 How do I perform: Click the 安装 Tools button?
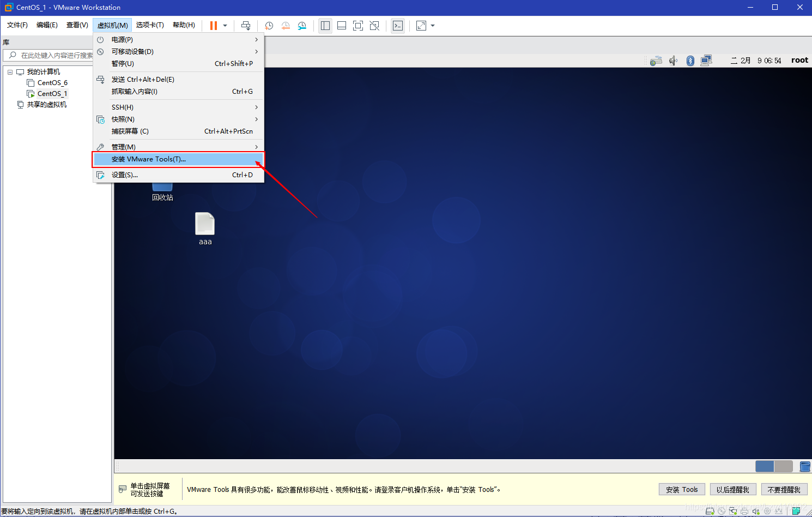[x=682, y=490]
